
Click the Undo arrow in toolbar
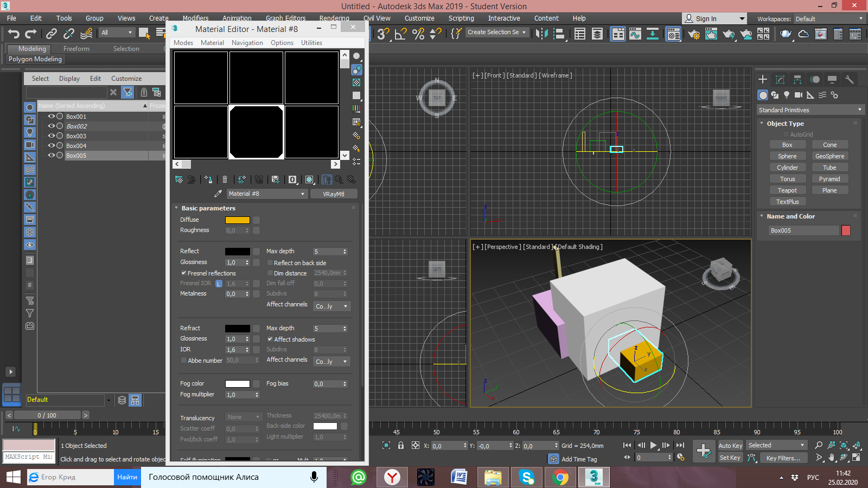14,34
